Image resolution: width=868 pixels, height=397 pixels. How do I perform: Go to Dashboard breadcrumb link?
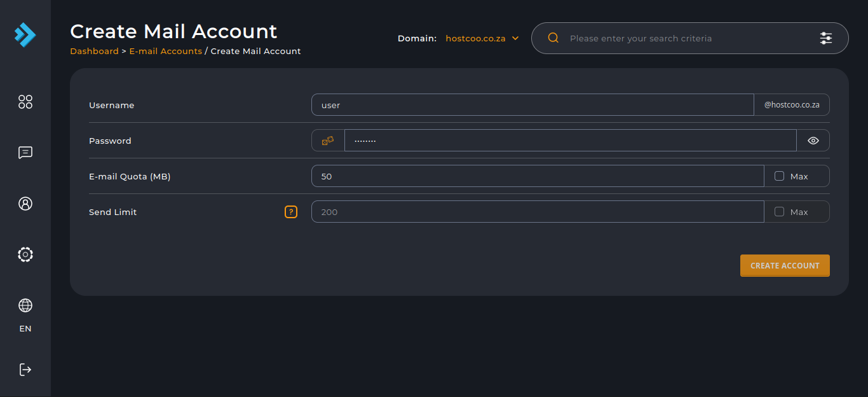[94, 51]
